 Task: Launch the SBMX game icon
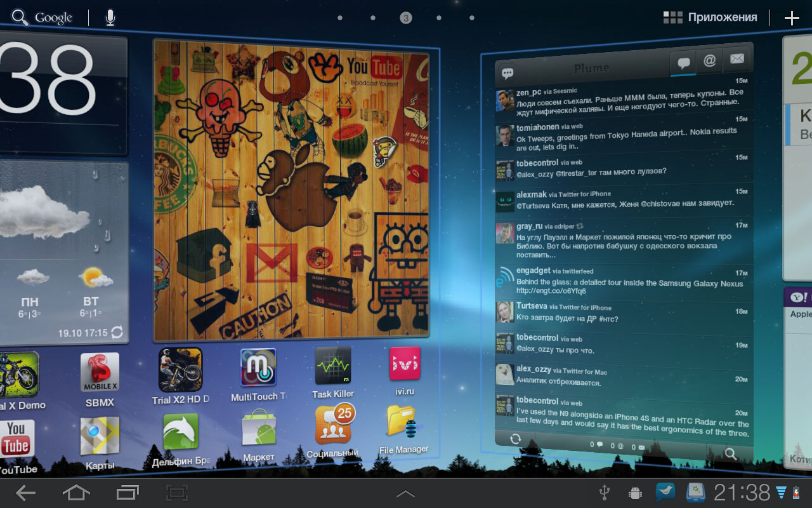100,379
